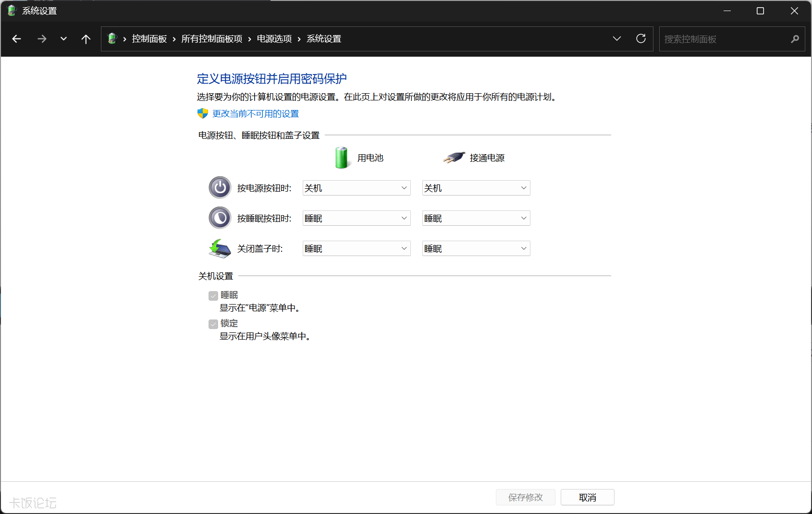Go up one level with up arrow

[x=86, y=39]
